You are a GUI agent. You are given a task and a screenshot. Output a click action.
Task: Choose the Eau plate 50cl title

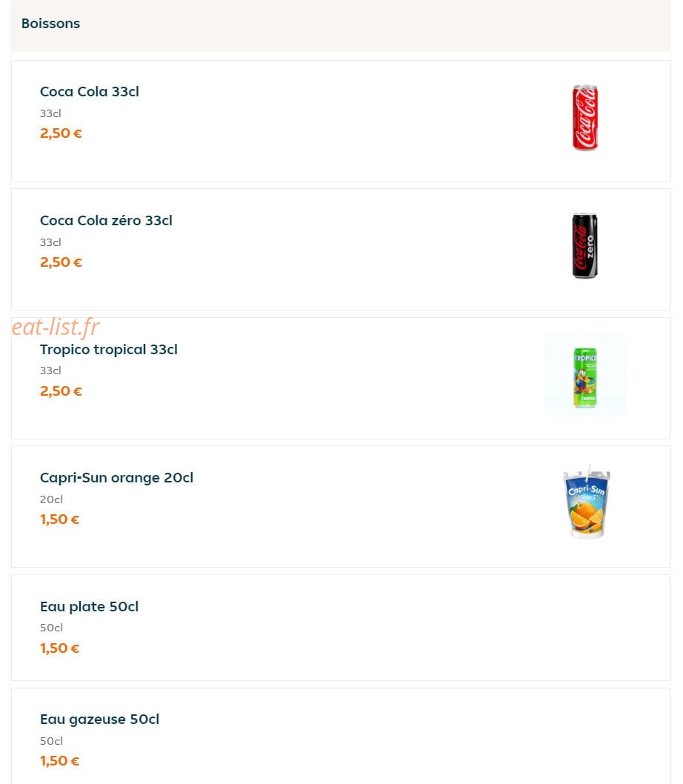point(89,606)
